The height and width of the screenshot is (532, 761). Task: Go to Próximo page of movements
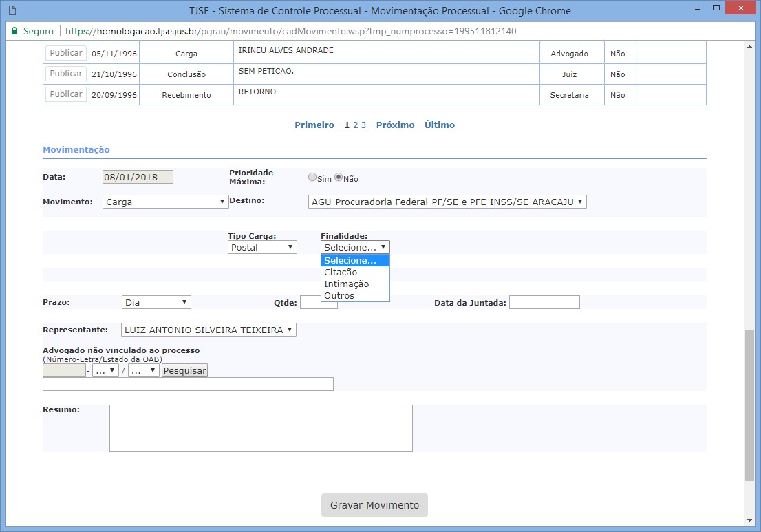(x=395, y=125)
